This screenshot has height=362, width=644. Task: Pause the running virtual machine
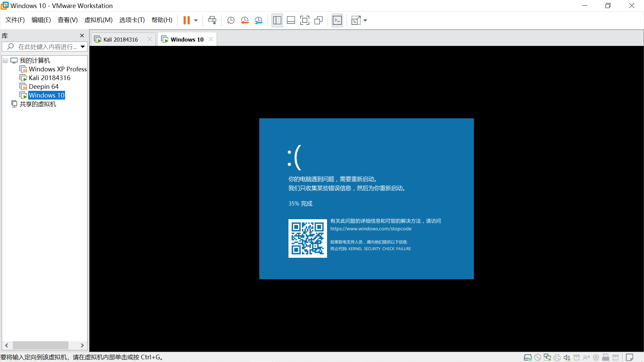coord(186,20)
